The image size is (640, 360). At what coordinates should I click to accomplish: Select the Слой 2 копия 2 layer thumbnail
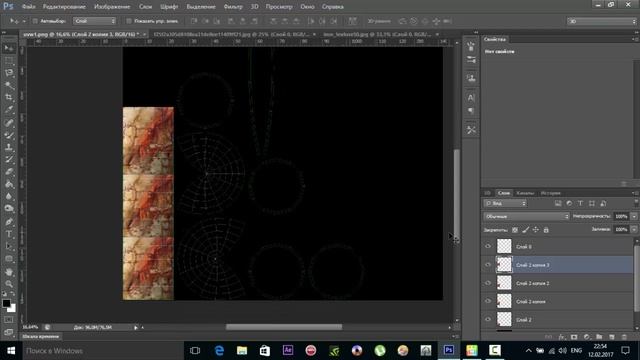pos(504,283)
